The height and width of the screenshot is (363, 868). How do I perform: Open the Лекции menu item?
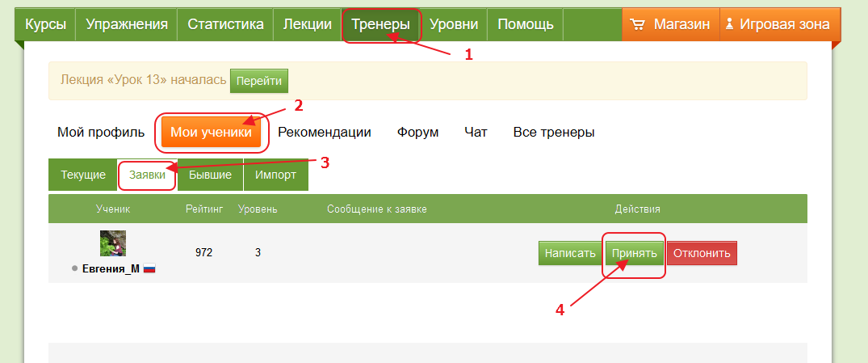click(308, 24)
